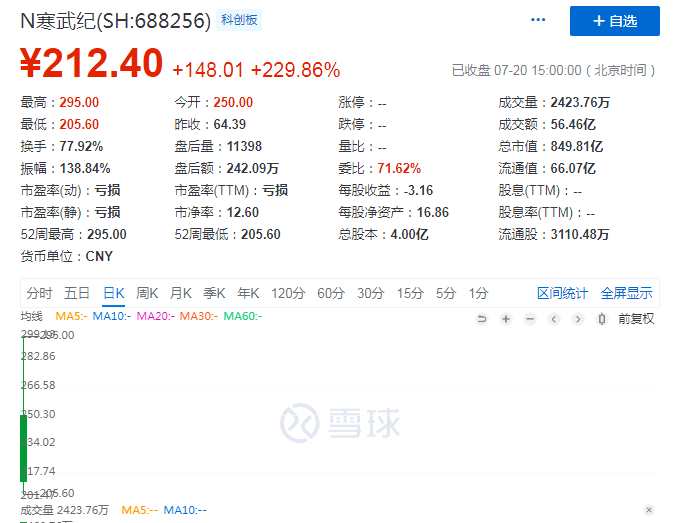Switch to the 60分 chart tab
Screen dimensions: 693x523
(x=331, y=293)
